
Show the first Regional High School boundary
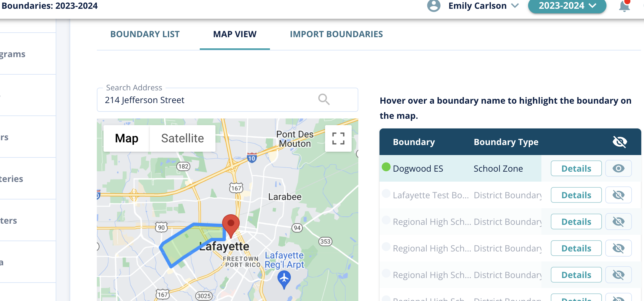coord(618,222)
